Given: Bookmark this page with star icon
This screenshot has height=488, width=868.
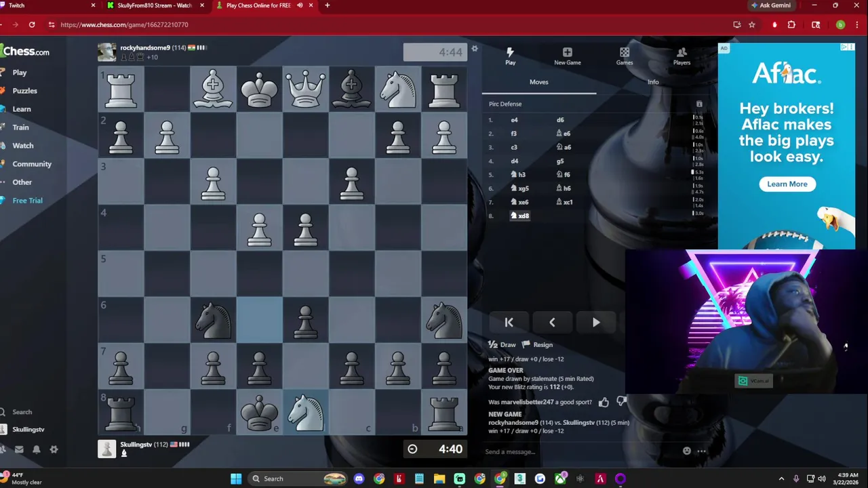Looking at the screenshot, I should click(751, 24).
